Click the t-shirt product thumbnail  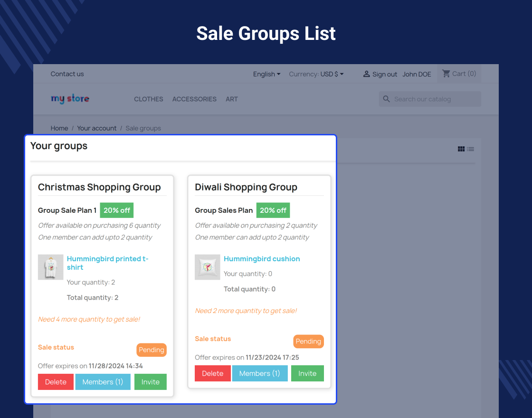pyautogui.click(x=50, y=267)
